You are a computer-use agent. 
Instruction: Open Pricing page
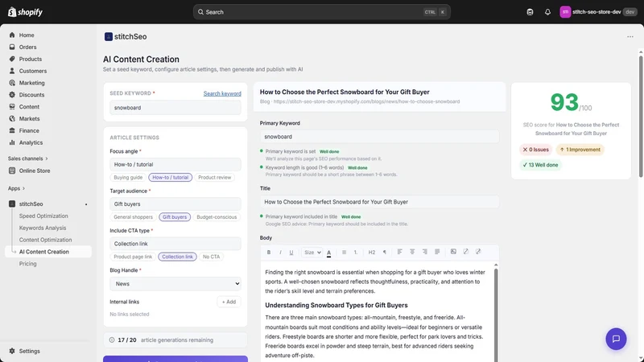(27, 264)
